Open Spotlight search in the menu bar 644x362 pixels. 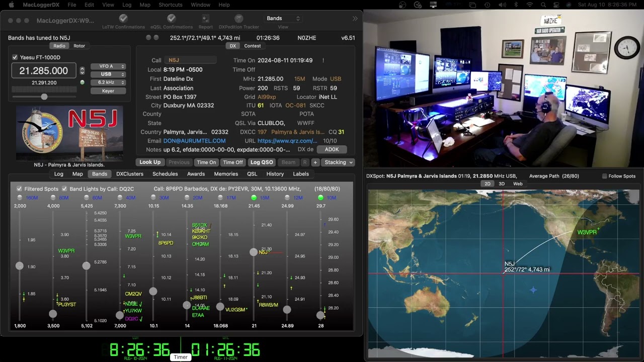[x=543, y=5]
